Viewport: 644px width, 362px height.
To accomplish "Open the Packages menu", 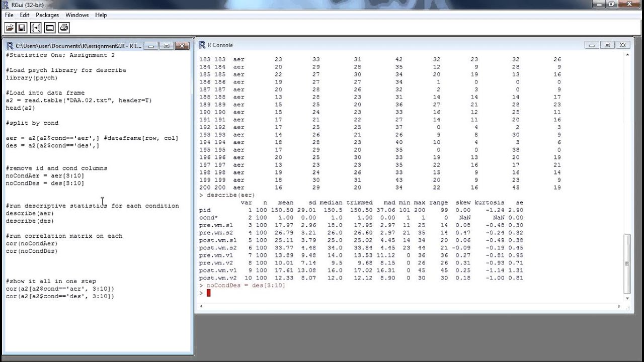I will click(47, 15).
